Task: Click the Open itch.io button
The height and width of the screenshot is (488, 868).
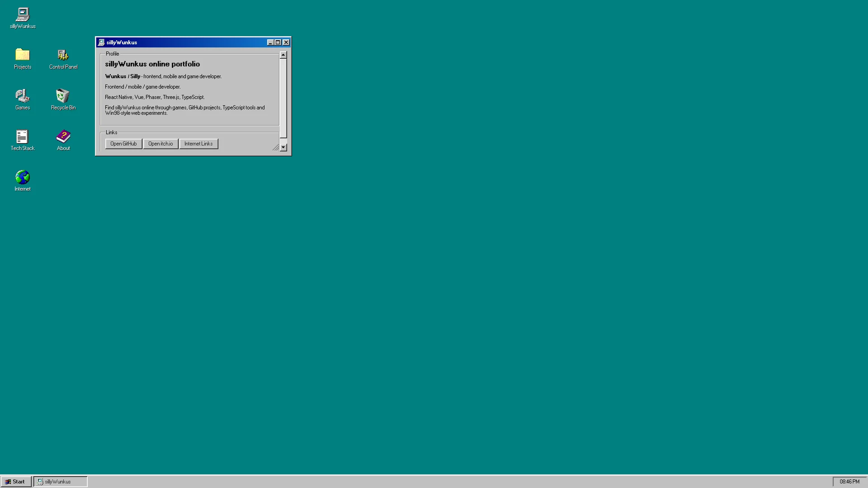Action: [x=160, y=144]
